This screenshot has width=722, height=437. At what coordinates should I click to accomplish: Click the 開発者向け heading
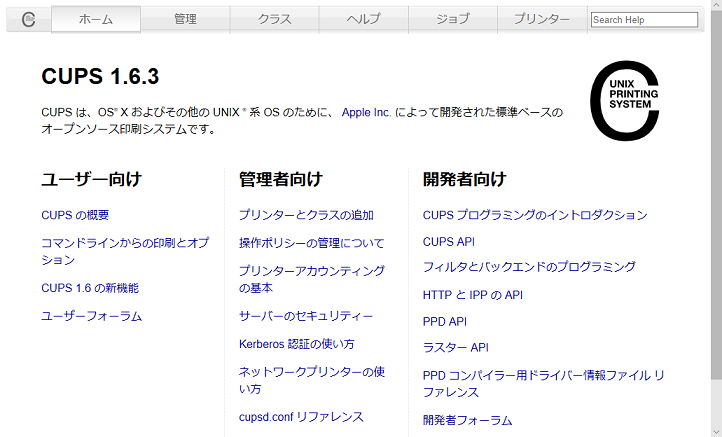click(x=465, y=179)
